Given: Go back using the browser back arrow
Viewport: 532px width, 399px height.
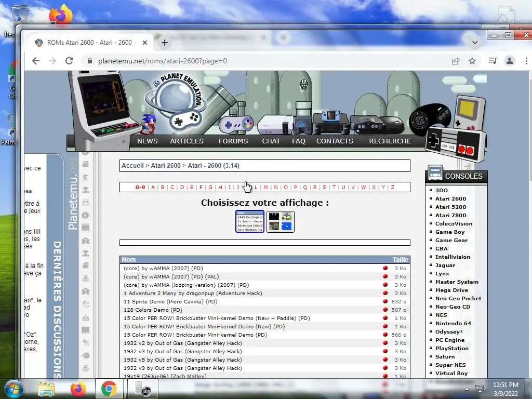Looking at the screenshot, I should [36, 61].
